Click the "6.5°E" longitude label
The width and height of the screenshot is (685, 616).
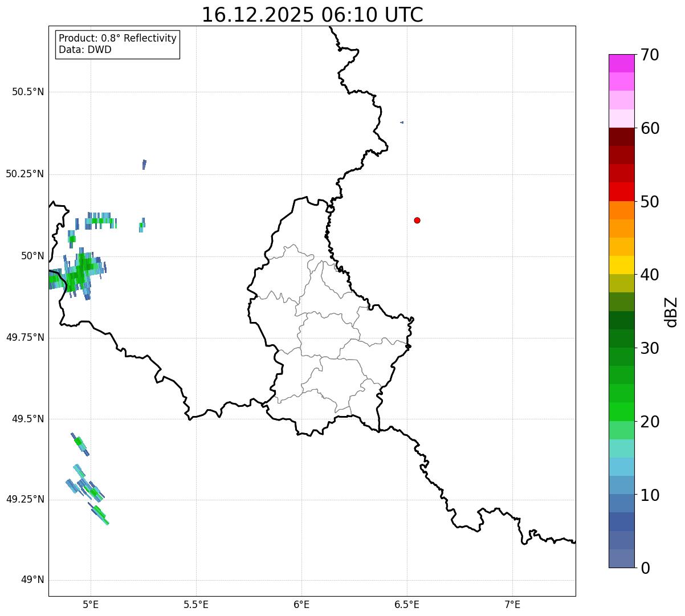point(407,604)
